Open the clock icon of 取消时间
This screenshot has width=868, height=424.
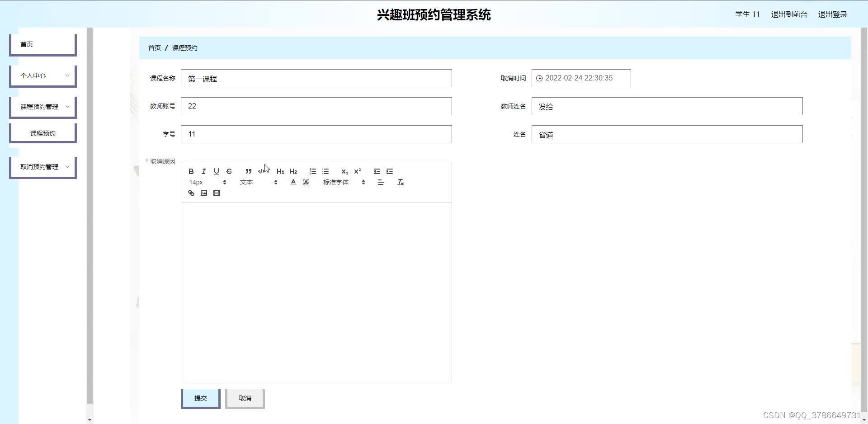(539, 78)
